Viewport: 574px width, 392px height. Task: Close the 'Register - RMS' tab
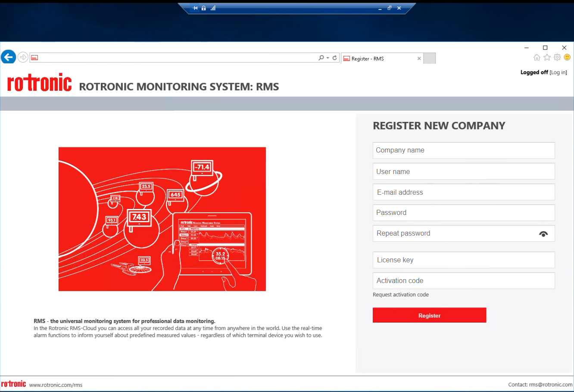click(419, 59)
